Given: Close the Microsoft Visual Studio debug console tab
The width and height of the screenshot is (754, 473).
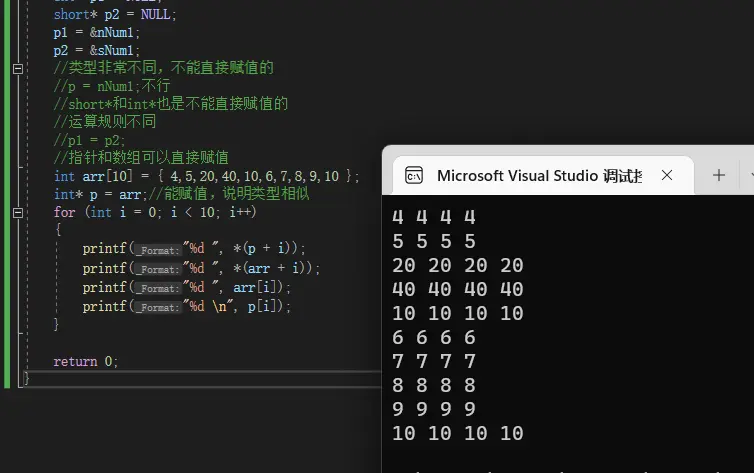Looking at the screenshot, I should pos(667,175).
